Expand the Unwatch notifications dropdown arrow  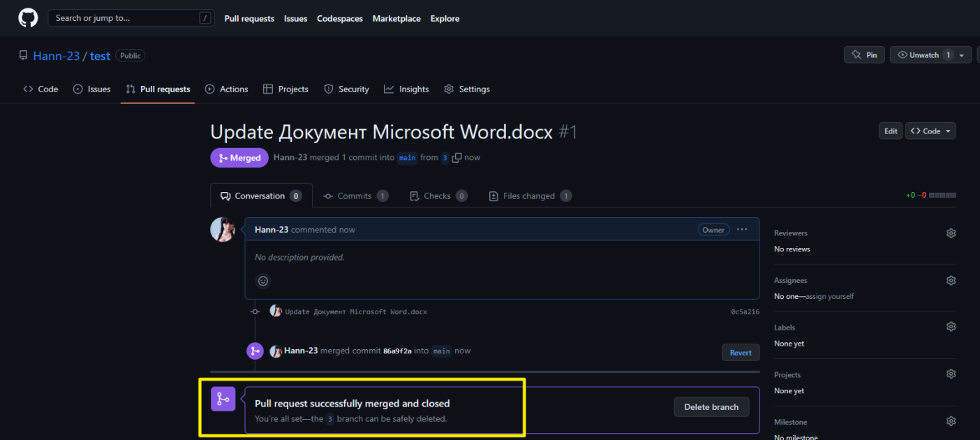pos(962,55)
